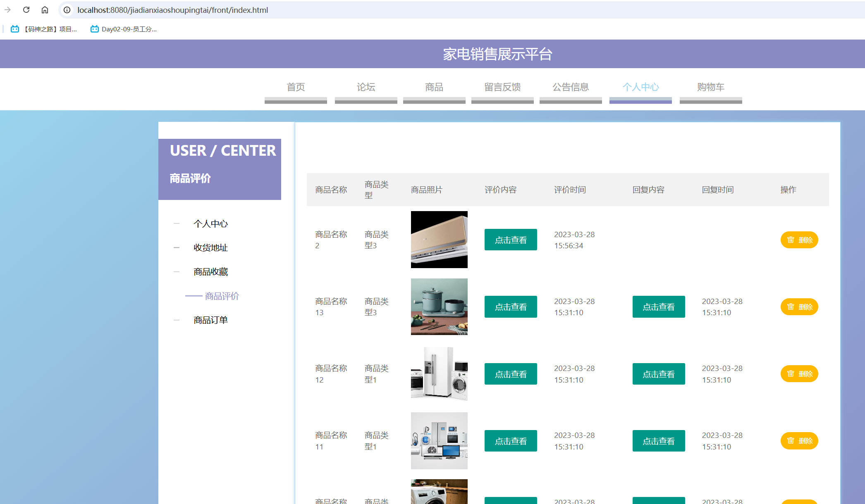
Task: View reply content for 商品名称12
Action: (x=659, y=374)
